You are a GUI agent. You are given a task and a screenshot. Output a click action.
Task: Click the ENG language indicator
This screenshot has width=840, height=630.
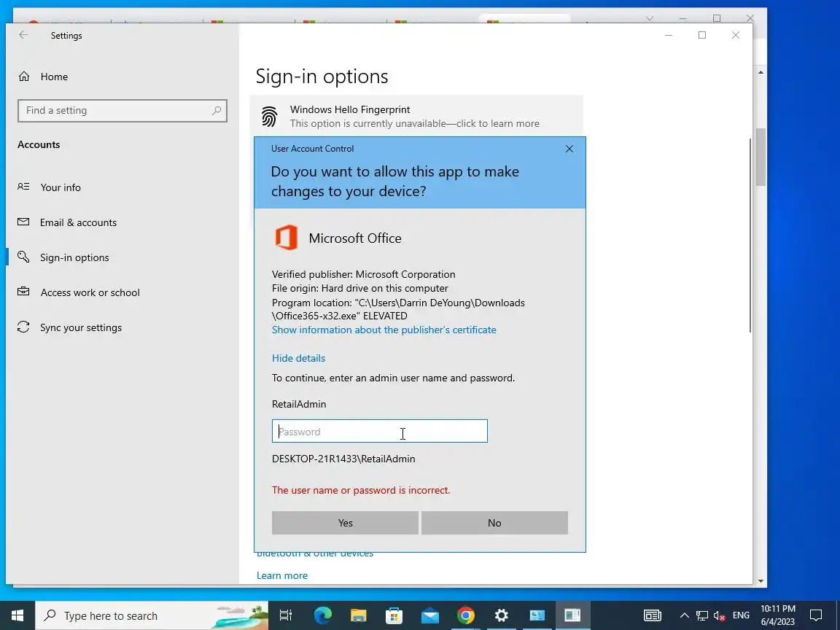(x=742, y=615)
